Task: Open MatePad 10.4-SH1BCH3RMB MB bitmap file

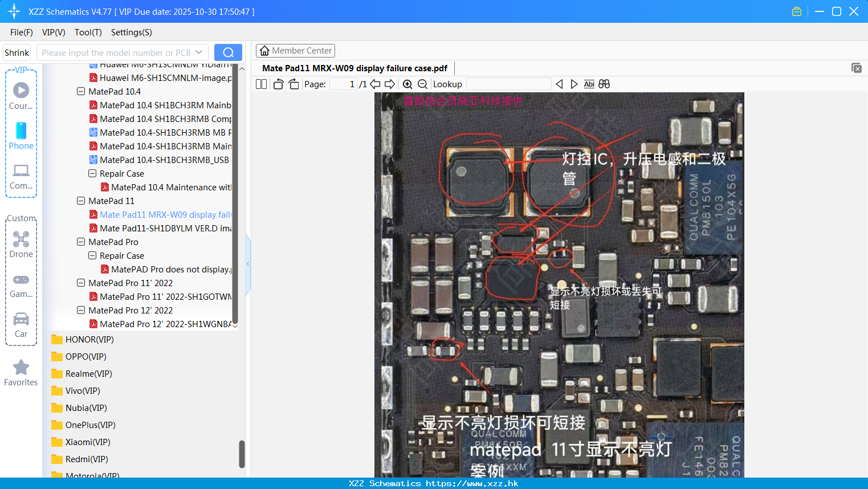Action: click(160, 132)
